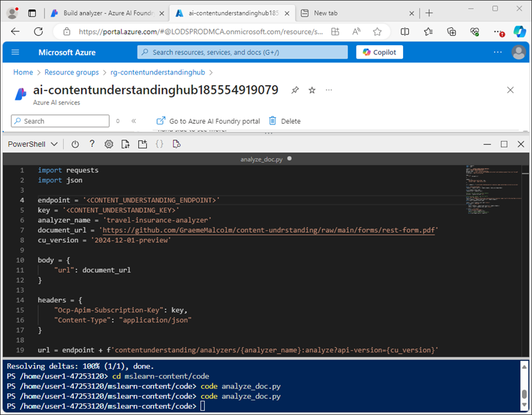Click the 'travel-insurance-analyzer' string
Viewport: 532px width, 415px height.
coord(157,220)
